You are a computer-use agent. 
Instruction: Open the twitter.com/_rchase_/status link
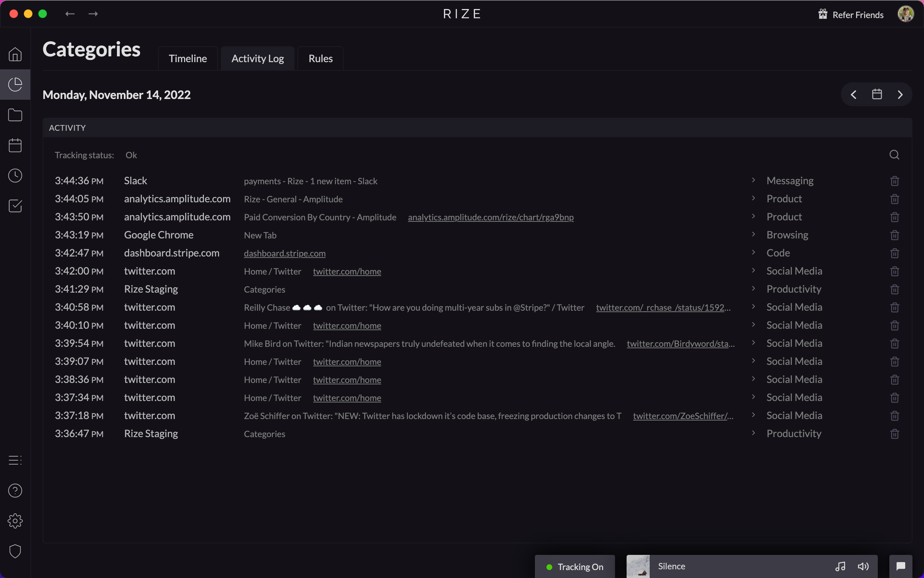pos(663,307)
